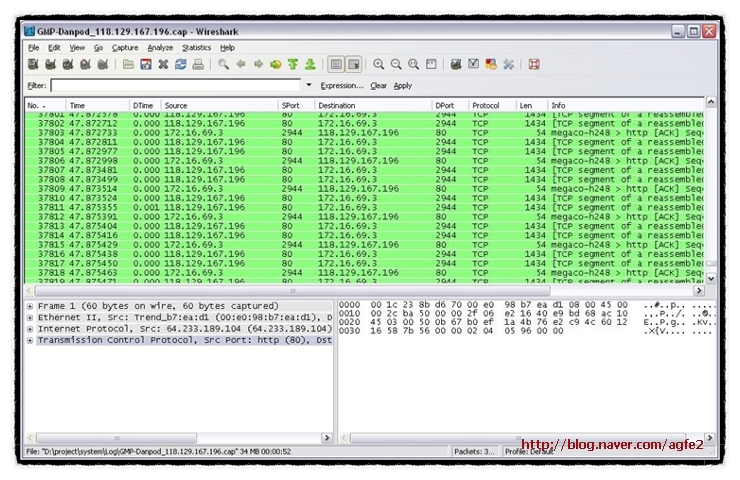Open the Go menu
The height and width of the screenshot is (480, 740).
(x=98, y=48)
